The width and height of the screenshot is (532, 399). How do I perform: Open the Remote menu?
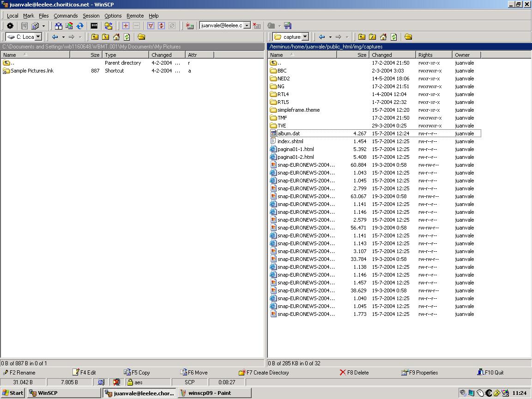coord(135,16)
